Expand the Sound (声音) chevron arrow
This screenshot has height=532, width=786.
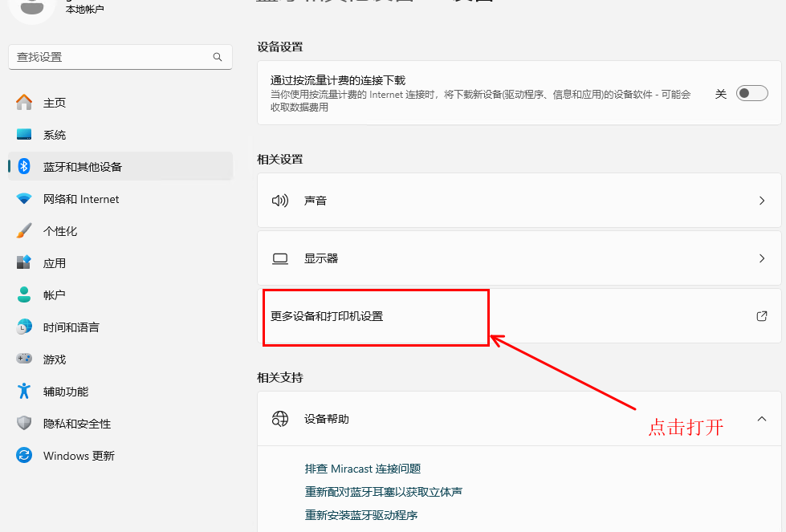click(x=762, y=201)
